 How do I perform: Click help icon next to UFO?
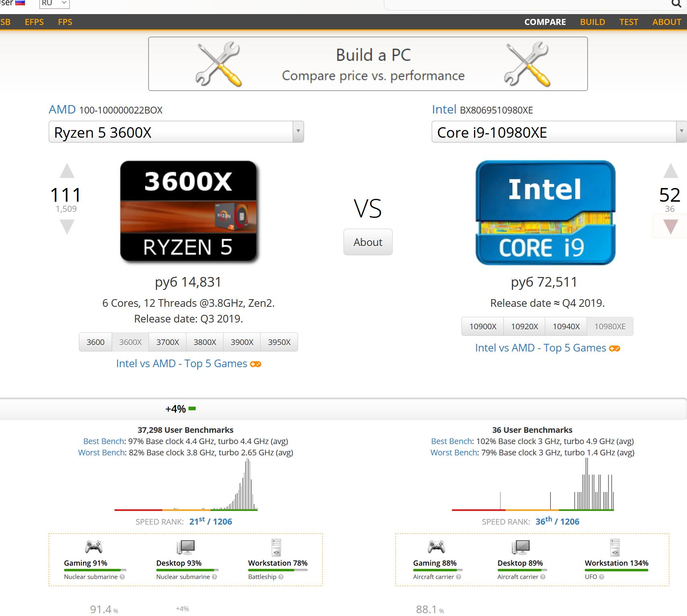click(602, 577)
